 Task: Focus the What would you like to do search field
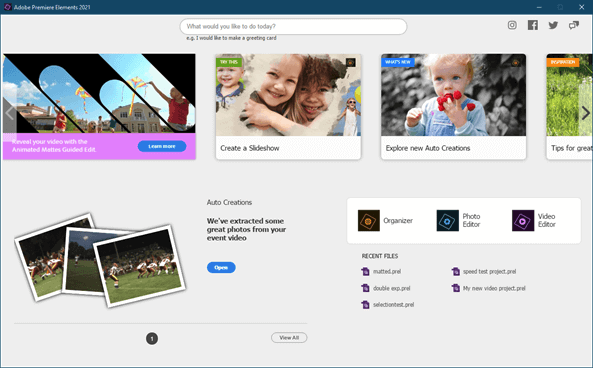tap(293, 26)
